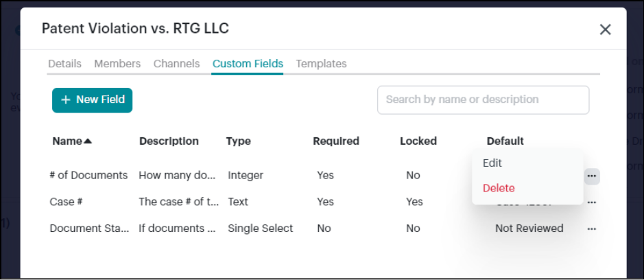Sort the table by Type column
This screenshot has width=644, height=280.
coord(238,141)
